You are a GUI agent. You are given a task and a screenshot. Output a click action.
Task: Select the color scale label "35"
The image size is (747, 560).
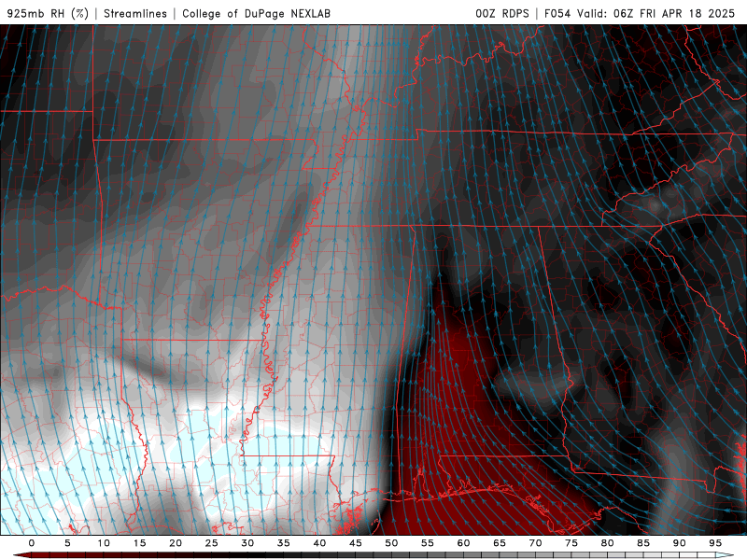tap(284, 543)
